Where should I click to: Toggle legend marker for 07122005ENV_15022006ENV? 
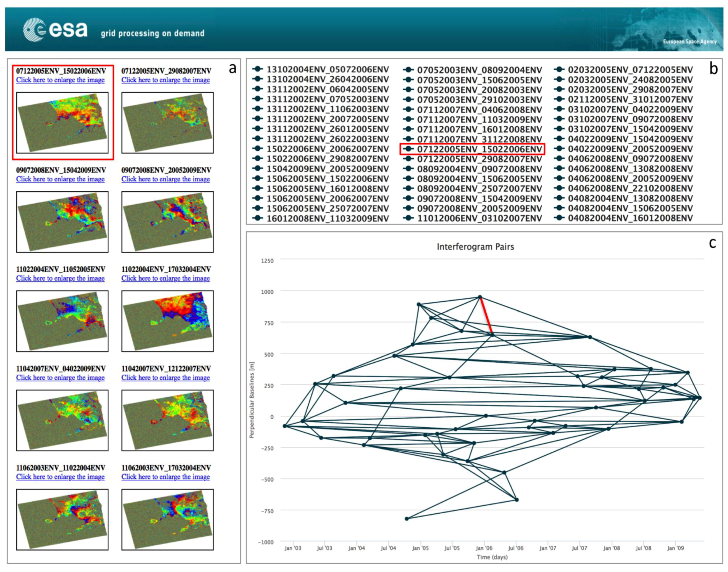click(x=408, y=149)
